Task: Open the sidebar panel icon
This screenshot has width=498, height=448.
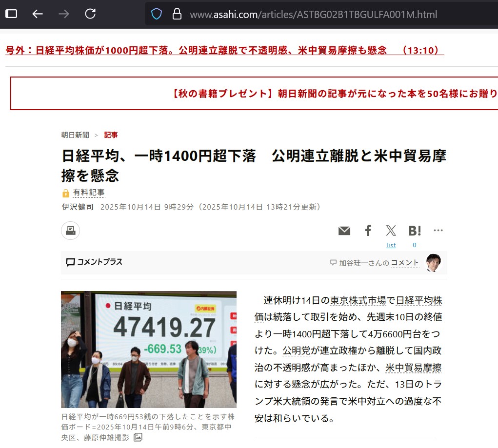Action: 11,14
